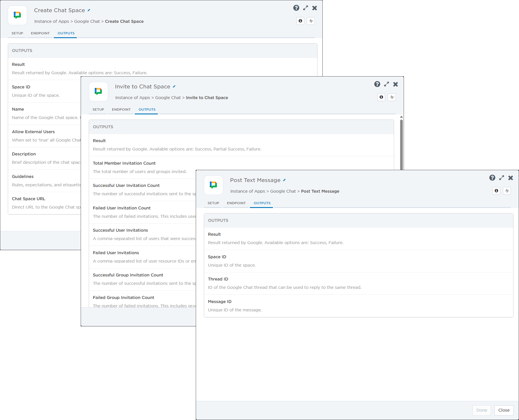This screenshot has height=420, width=519.
Task: Click the Close button in Post Text Message
Action: [504, 410]
